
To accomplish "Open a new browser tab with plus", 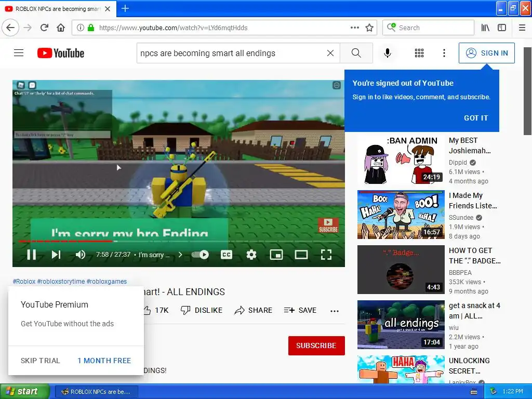I will pos(125,8).
